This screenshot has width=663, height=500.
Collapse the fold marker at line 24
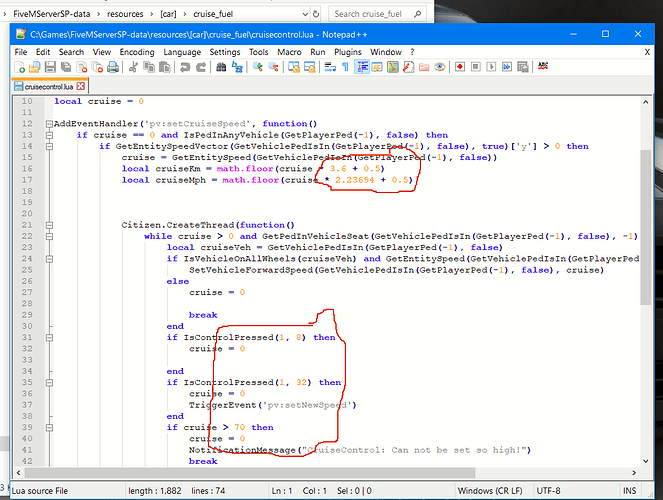point(49,259)
